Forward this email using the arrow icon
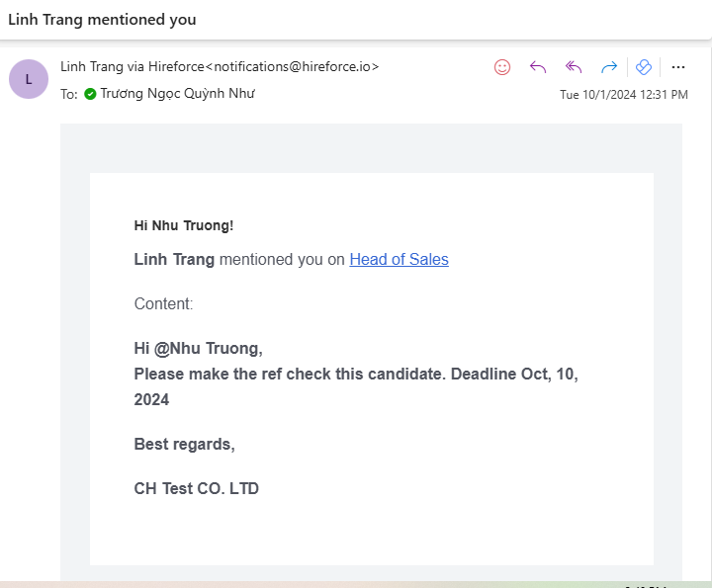This screenshot has width=712, height=588. (x=609, y=67)
